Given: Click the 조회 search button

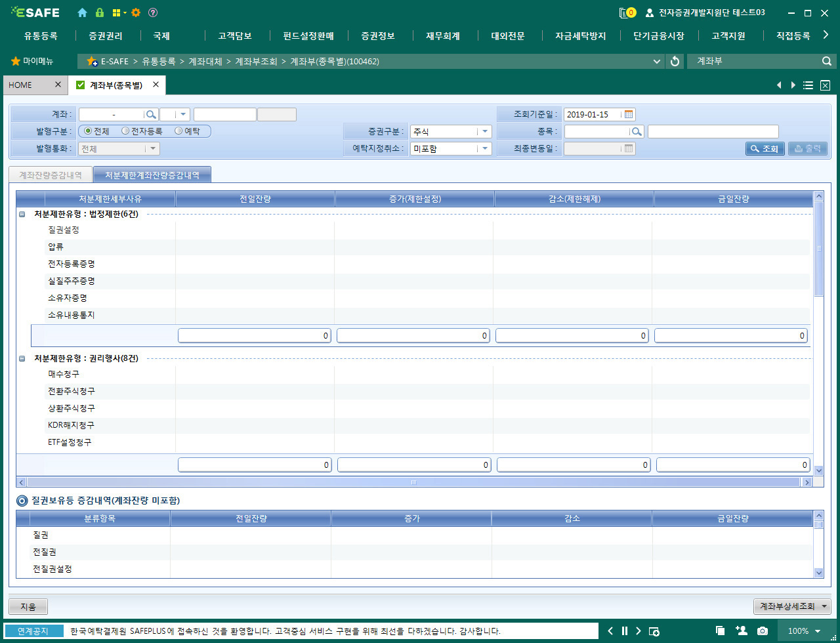Looking at the screenshot, I should [765, 148].
